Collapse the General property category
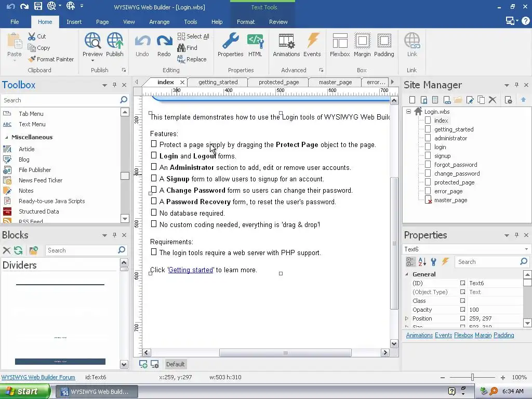 pos(407,274)
